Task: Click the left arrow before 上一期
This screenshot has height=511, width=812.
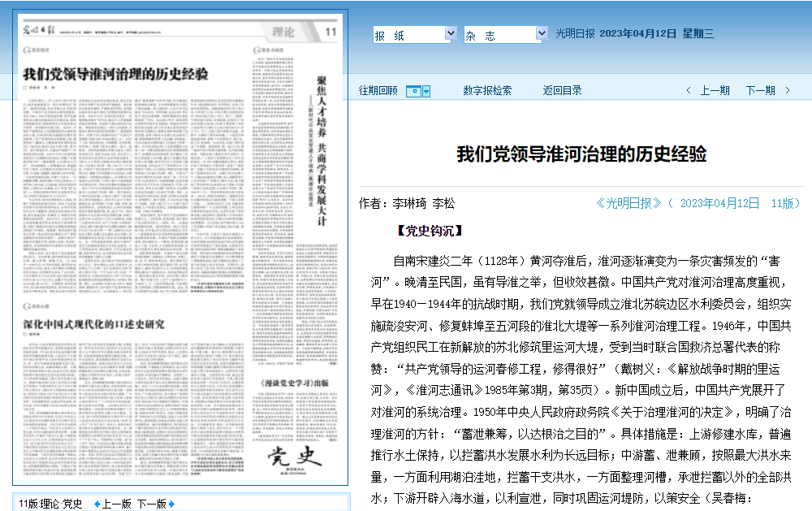Action: click(689, 91)
